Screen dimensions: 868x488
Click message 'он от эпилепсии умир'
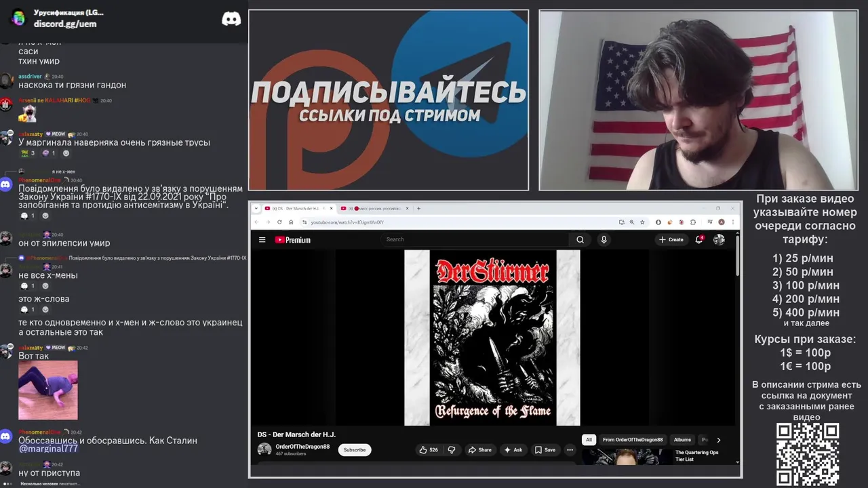[x=64, y=243]
